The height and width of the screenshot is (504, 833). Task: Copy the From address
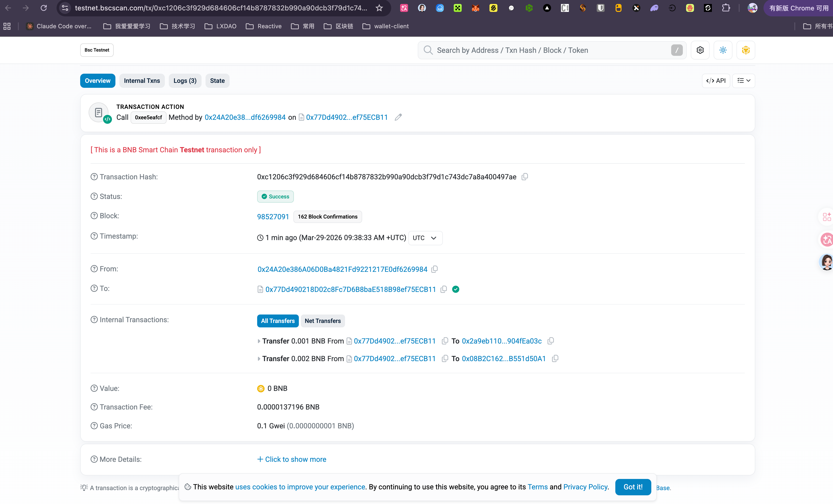(x=435, y=269)
